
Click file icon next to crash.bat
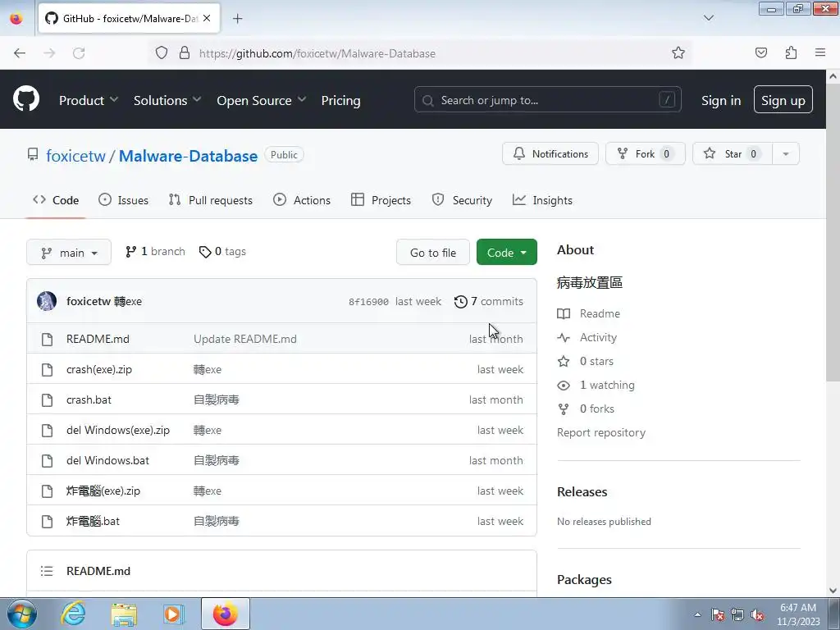coord(47,399)
